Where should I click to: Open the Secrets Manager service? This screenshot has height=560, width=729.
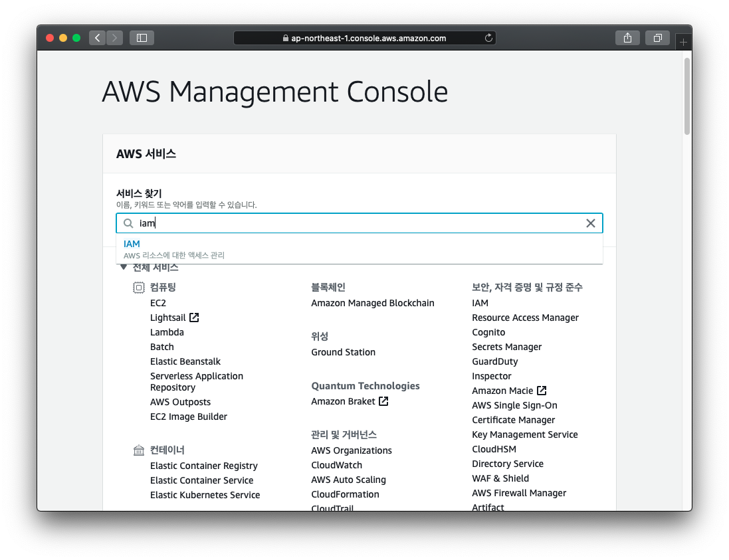pos(506,347)
